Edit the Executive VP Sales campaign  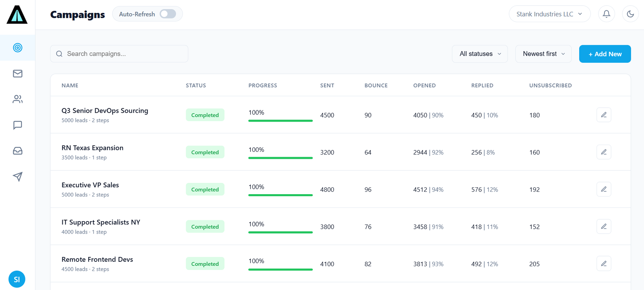[x=604, y=189]
